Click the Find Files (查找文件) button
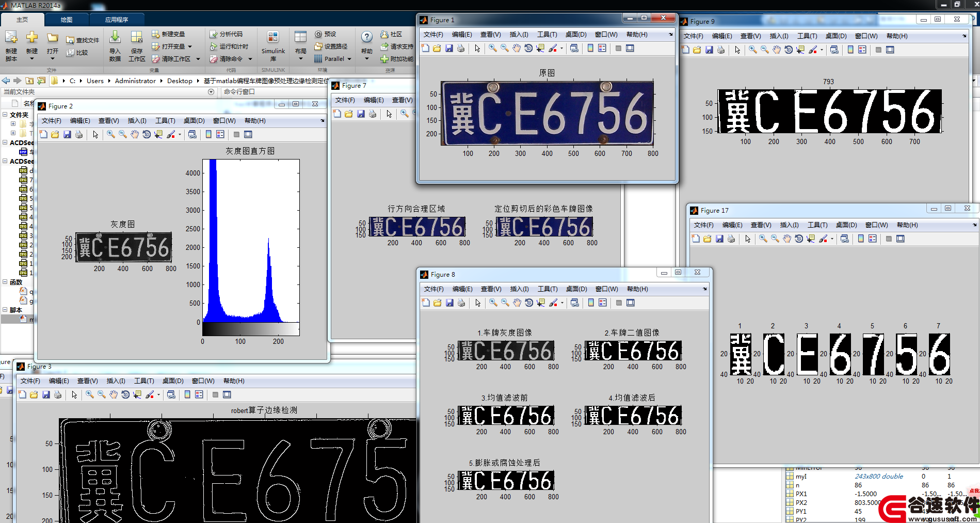Image resolution: width=980 pixels, height=523 pixels. coord(83,40)
